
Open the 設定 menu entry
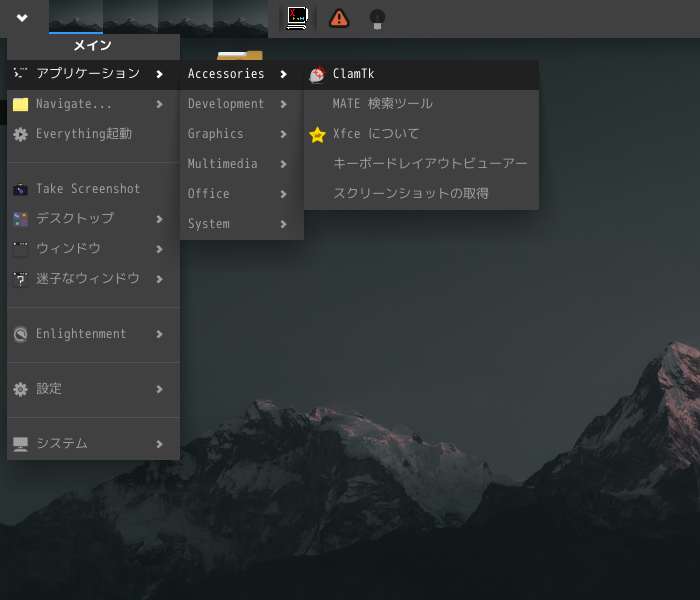[93, 389]
